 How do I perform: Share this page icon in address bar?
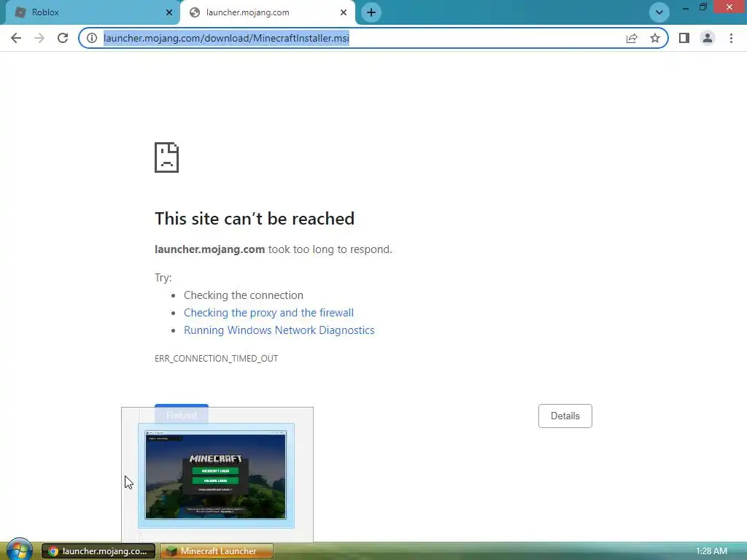pos(632,38)
